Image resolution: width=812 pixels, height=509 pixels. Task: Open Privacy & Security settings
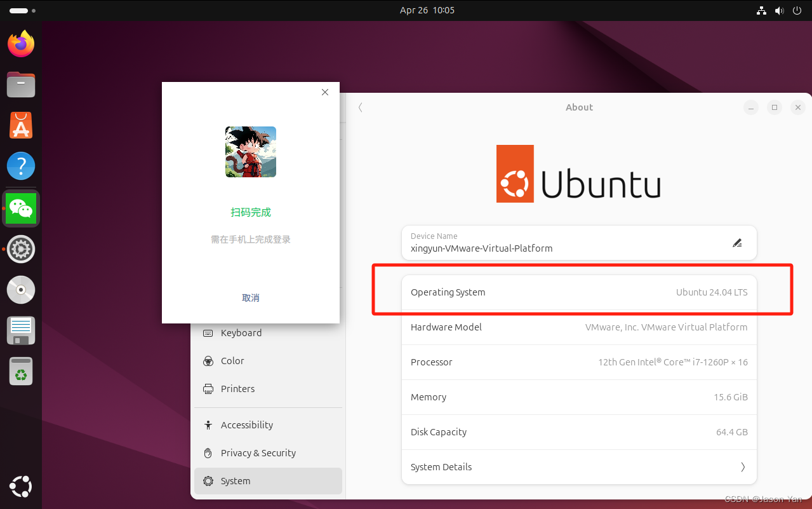[x=268, y=453]
